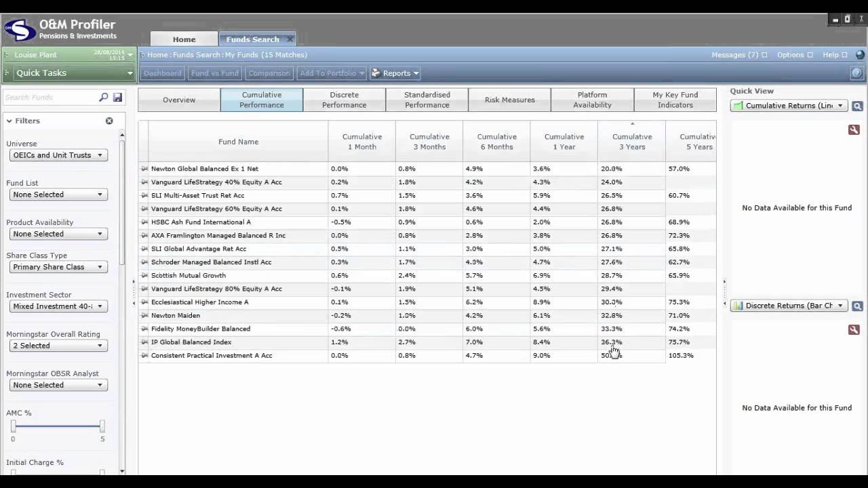This screenshot has width=868, height=488.
Task: Expand the Quick Tasks menu
Action: click(x=68, y=73)
